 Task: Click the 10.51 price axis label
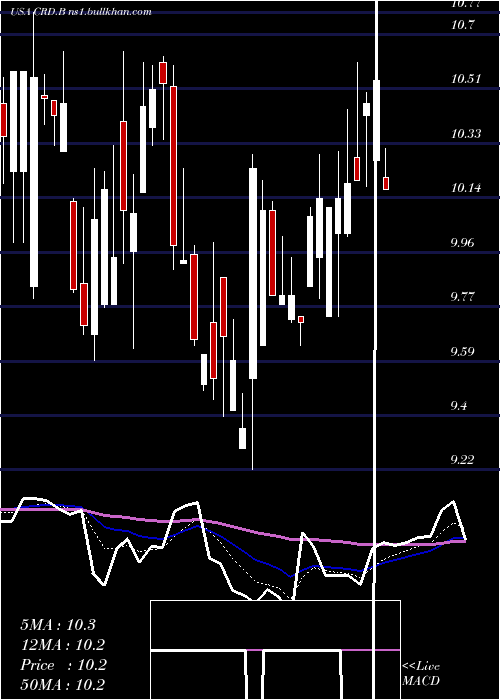tap(466, 79)
